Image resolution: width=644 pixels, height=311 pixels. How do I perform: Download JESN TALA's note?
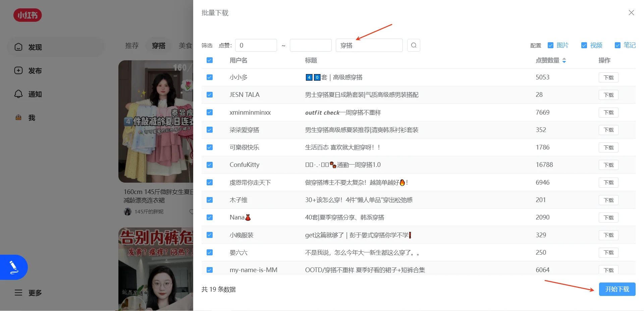coord(608,95)
